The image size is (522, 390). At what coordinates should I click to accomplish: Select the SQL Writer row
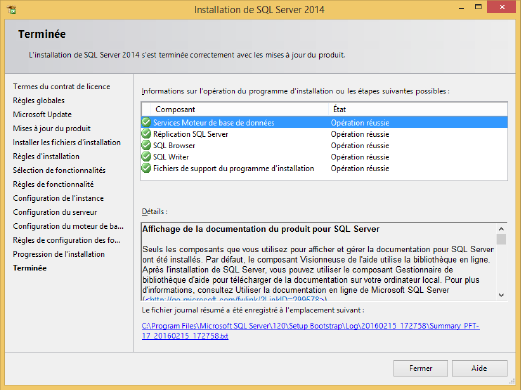(324, 157)
